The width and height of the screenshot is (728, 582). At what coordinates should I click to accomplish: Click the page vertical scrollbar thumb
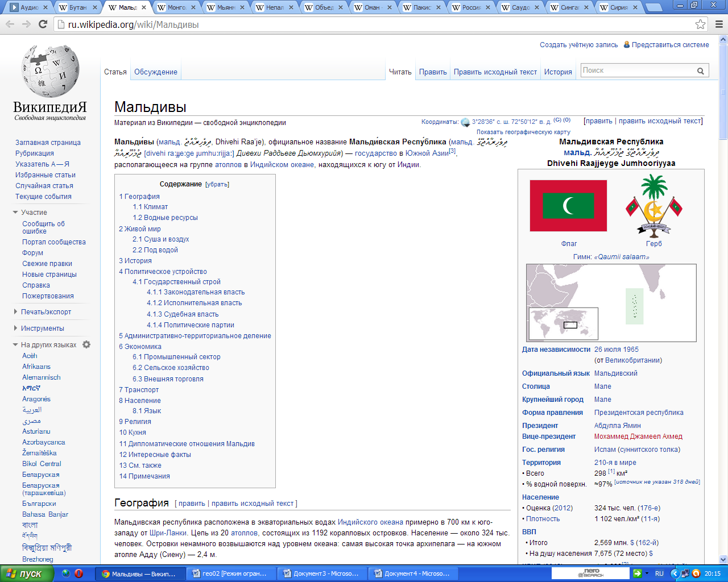tap(723, 93)
